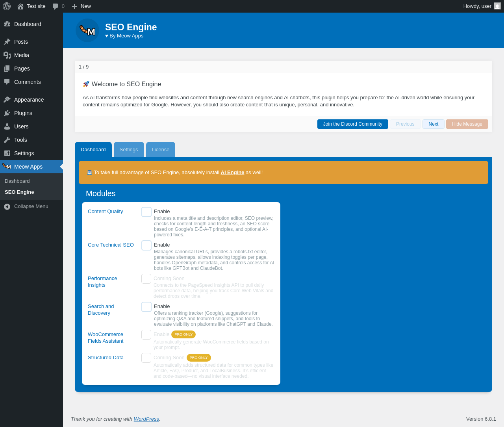Screen dimensions: 504x427
Task: Open the comments bubble icon in admin bar
Action: click(x=56, y=6)
